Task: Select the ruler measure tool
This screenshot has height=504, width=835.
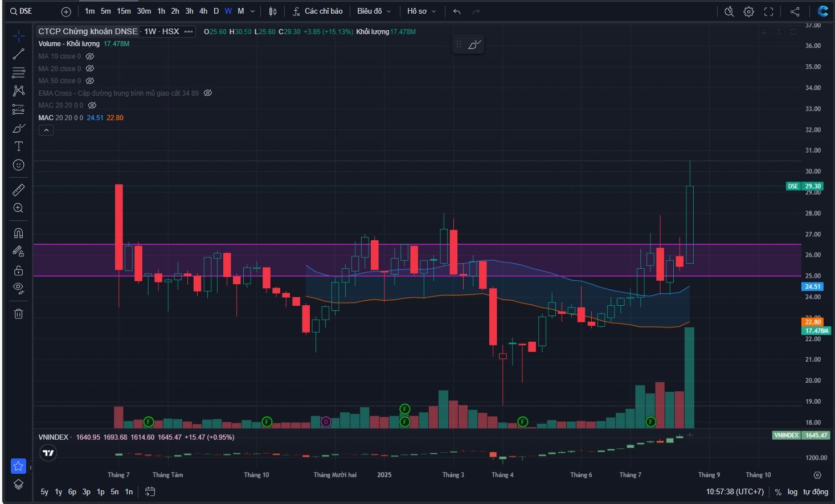Action: coord(18,190)
